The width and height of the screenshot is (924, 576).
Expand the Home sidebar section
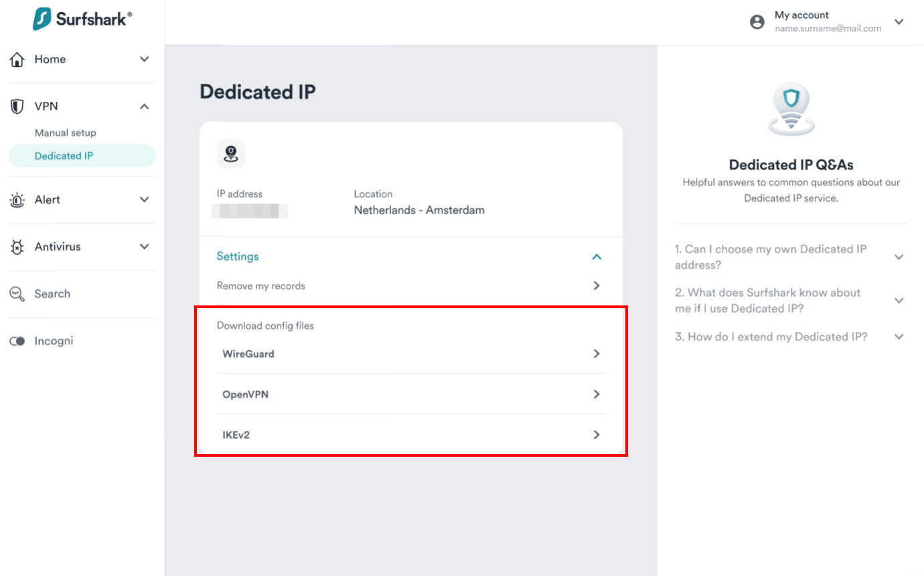pyautogui.click(x=144, y=60)
